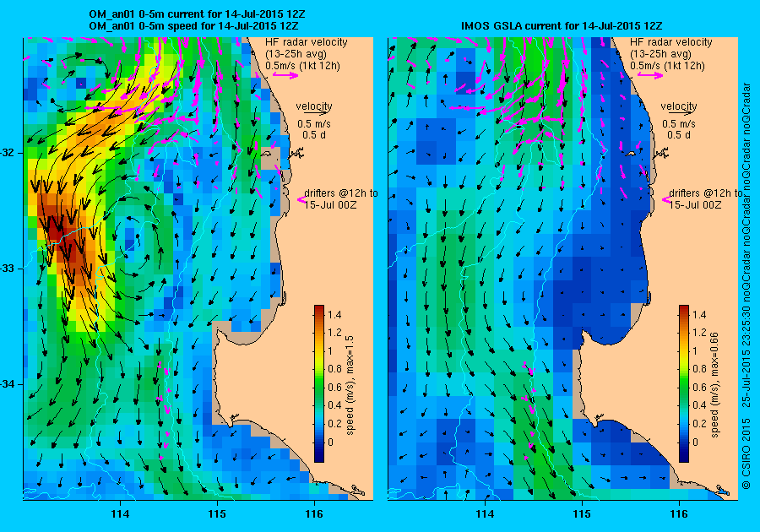This screenshot has width=760, height=532.
Task: Click the 0.4 tick on right color bar
Action: pyautogui.click(x=699, y=405)
